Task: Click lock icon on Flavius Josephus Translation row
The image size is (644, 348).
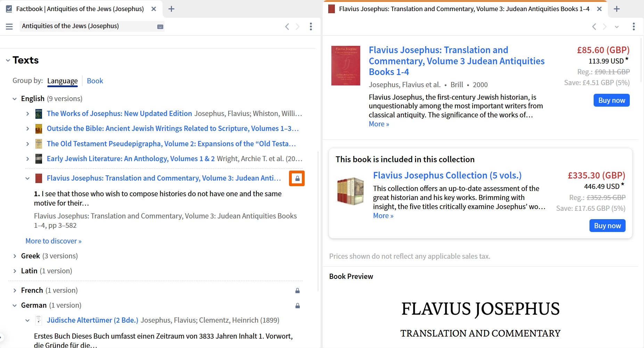Action: pos(297,179)
